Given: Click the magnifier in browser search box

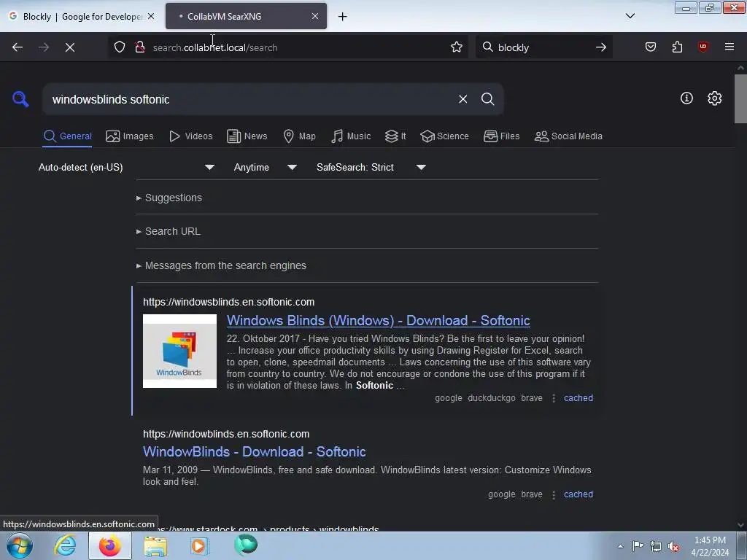Looking at the screenshot, I should (x=487, y=47).
